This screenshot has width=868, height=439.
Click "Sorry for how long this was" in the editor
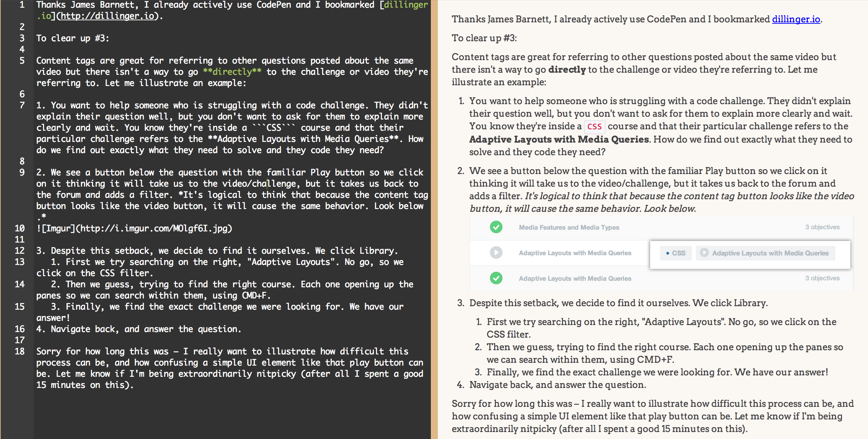click(x=102, y=351)
